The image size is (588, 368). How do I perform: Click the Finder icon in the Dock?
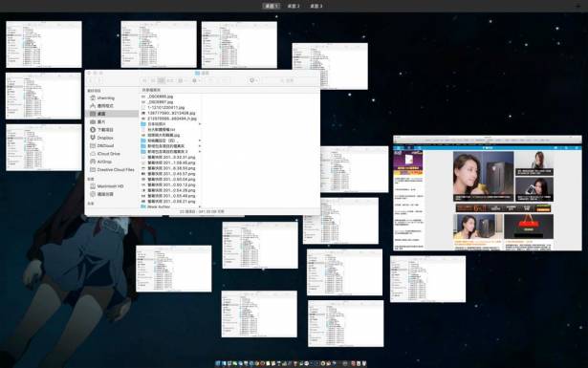(x=218, y=363)
